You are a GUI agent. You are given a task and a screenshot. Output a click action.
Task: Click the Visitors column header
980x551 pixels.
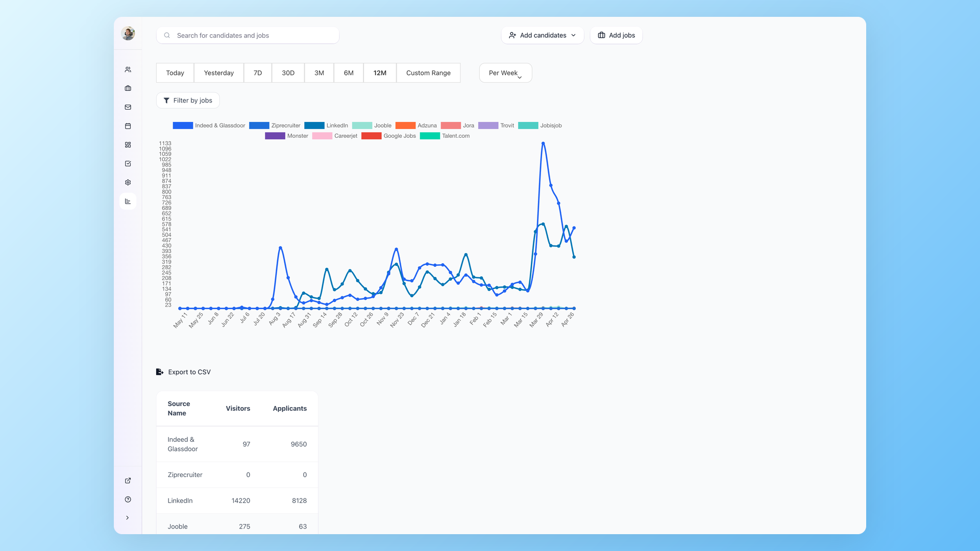pyautogui.click(x=238, y=409)
